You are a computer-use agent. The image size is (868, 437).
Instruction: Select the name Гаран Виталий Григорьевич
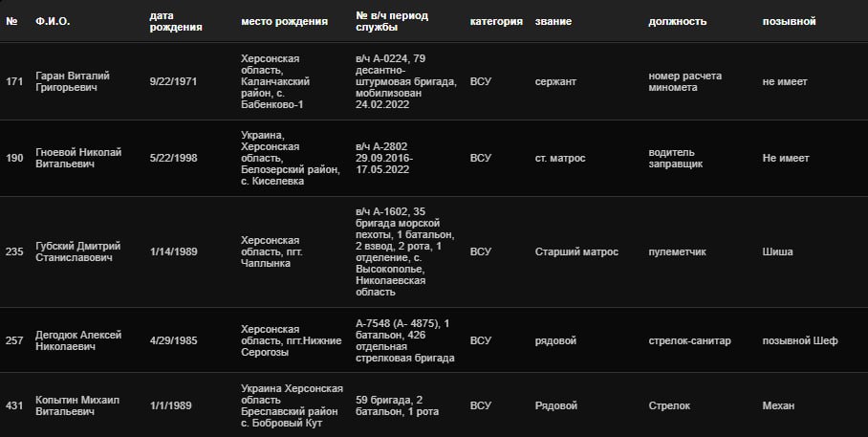click(73, 81)
